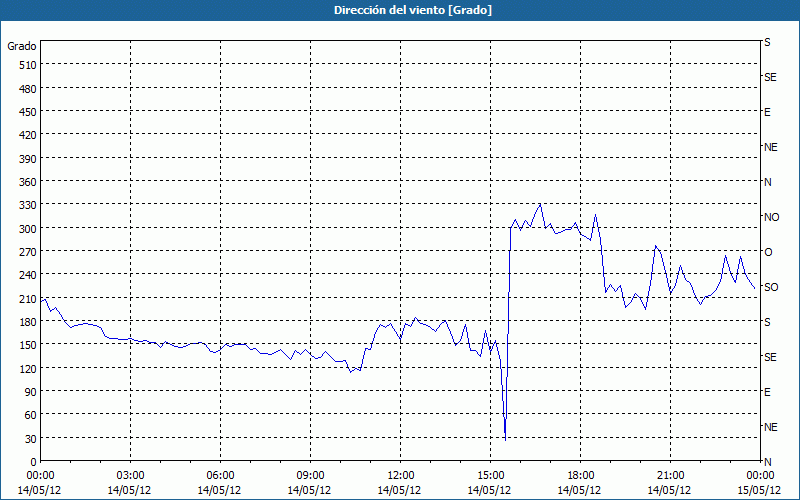Image resolution: width=800 pixels, height=500 pixels.
Task: Select the 12:00 time axis label
Action: pos(401,476)
